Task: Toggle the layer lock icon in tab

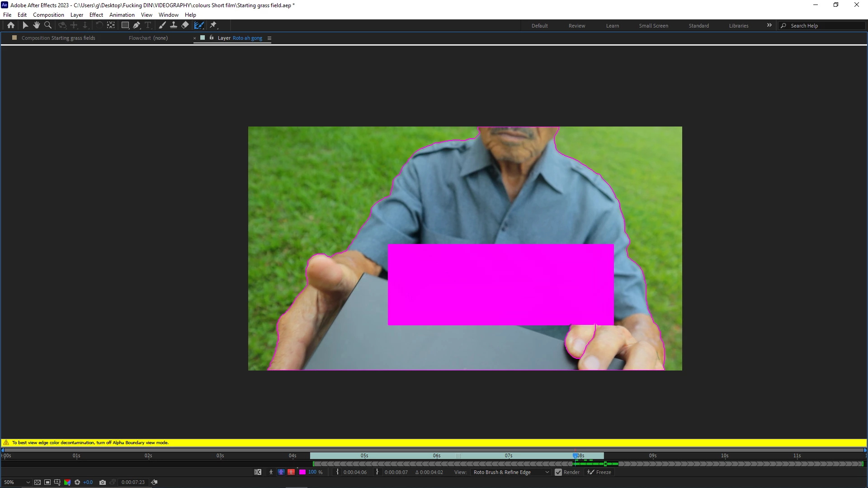Action: [x=212, y=38]
